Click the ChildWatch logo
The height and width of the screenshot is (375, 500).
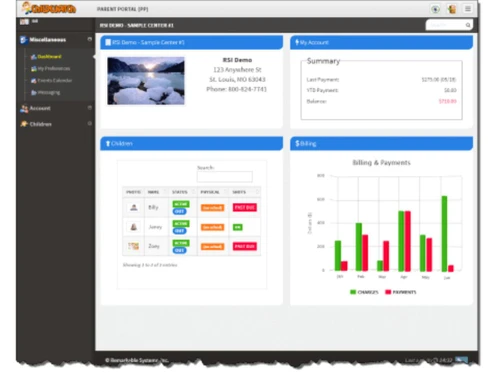click(x=49, y=8)
